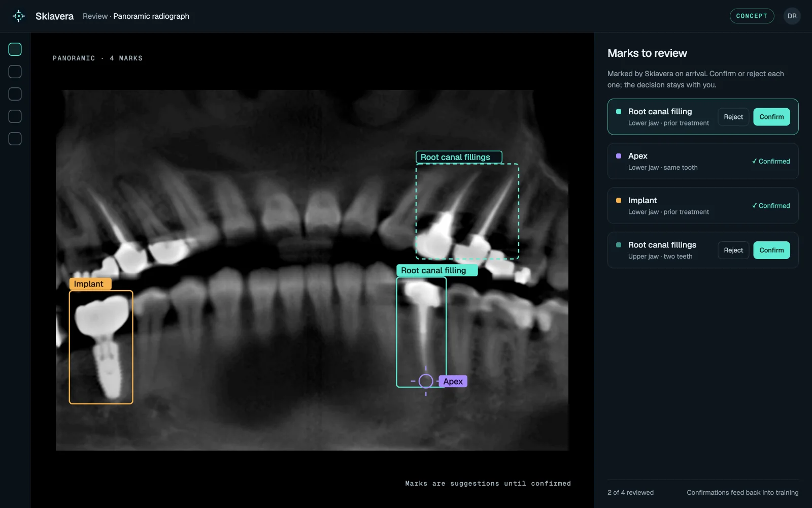This screenshot has height=508, width=812.
Task: Click the 'Root canal filling' solid teal label
Action: pyautogui.click(x=437, y=270)
